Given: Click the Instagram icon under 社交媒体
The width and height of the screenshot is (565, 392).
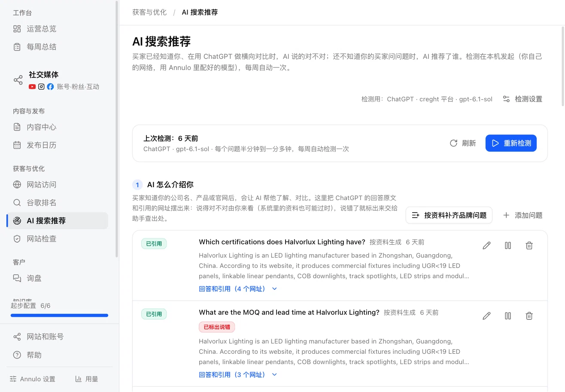Looking at the screenshot, I should tap(41, 87).
